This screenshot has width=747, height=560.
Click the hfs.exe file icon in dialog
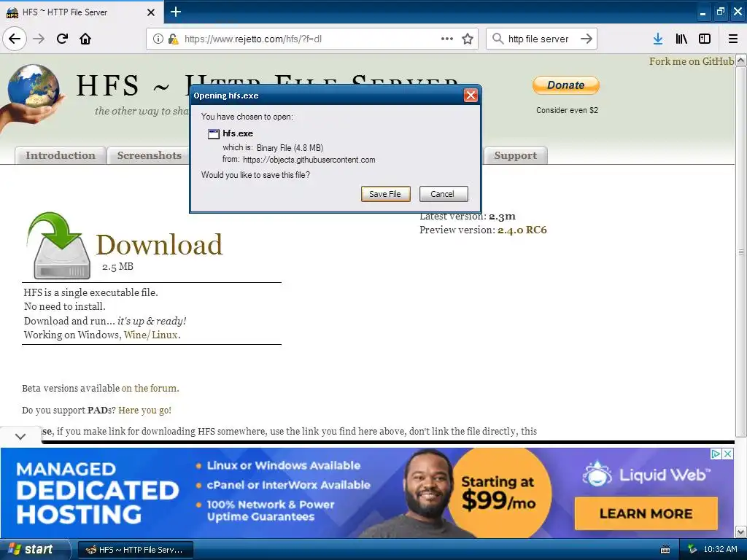tap(214, 134)
